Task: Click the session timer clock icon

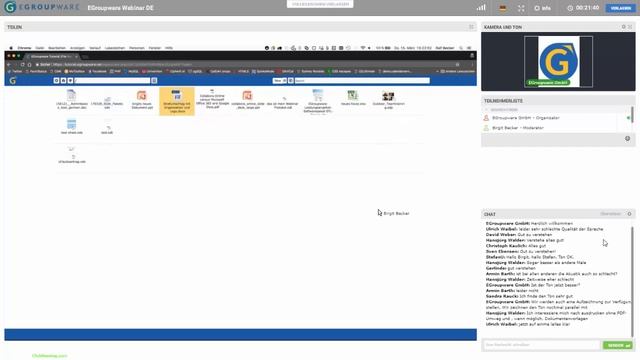Action: tap(570, 8)
